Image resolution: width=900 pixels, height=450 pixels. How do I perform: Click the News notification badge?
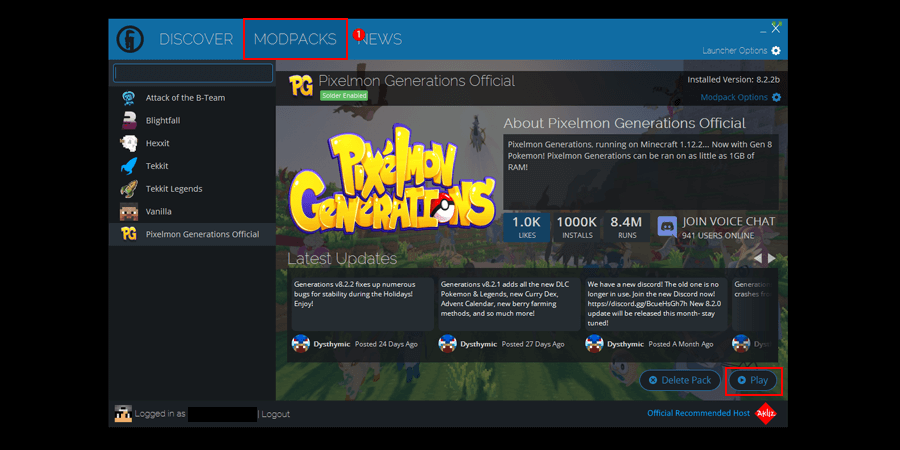pos(359,34)
